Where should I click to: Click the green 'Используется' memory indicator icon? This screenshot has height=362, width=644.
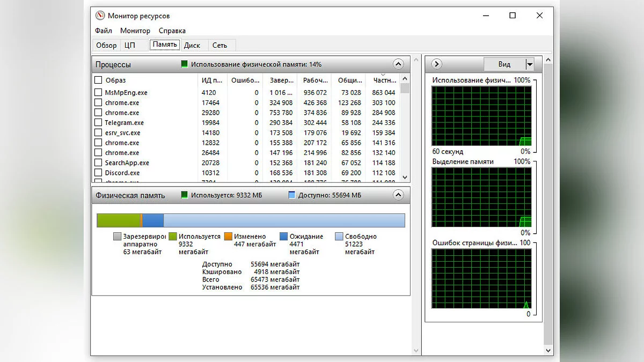click(185, 195)
